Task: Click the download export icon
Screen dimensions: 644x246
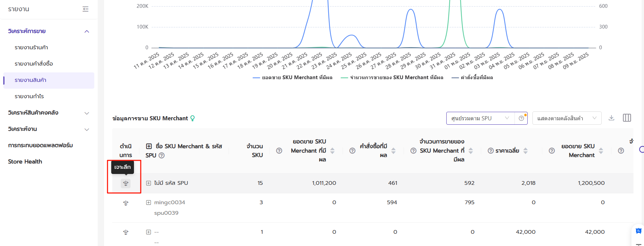Action: pyautogui.click(x=611, y=118)
